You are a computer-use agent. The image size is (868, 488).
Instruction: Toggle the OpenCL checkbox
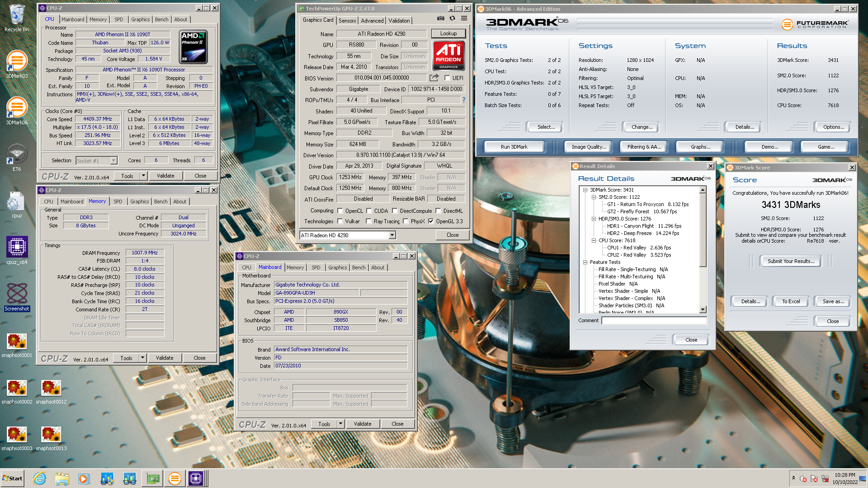340,211
